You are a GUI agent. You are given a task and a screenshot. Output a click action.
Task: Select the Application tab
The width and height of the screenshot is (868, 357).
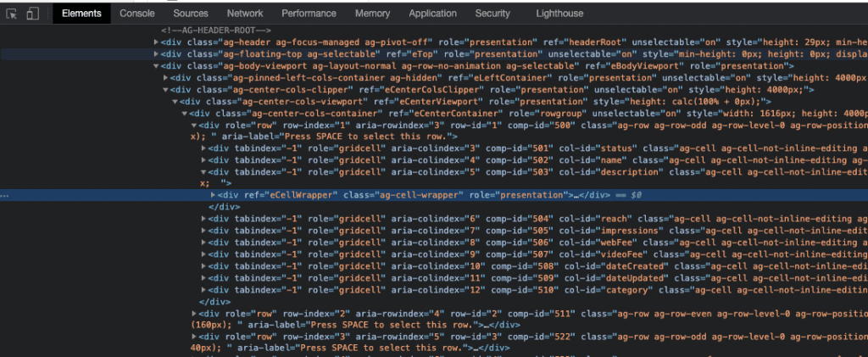[432, 14]
